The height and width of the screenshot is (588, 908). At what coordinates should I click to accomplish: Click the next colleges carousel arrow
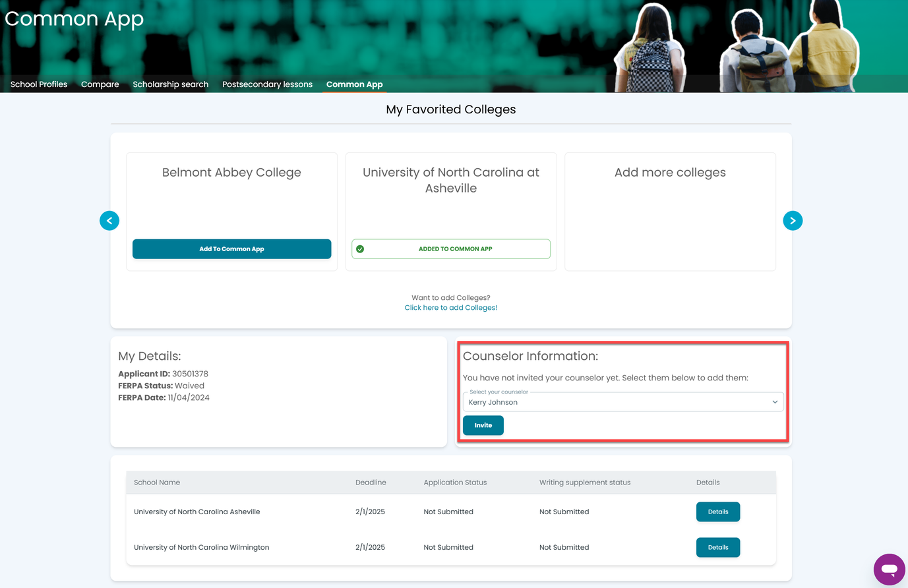pyautogui.click(x=793, y=221)
